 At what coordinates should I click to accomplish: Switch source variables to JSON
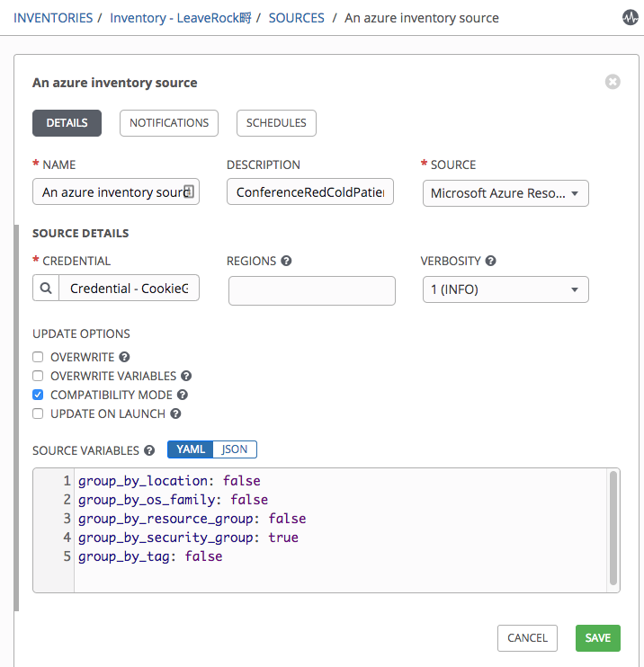[235, 449]
